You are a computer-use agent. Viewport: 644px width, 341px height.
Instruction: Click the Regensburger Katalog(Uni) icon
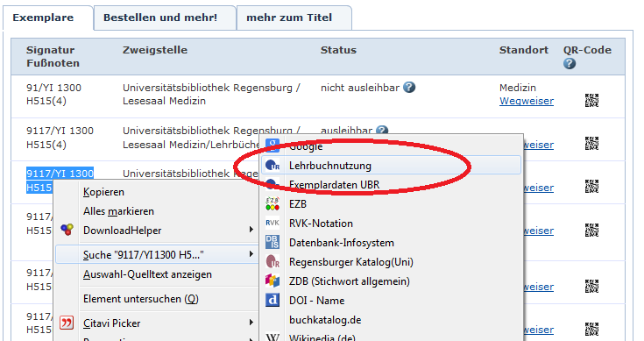point(272,262)
